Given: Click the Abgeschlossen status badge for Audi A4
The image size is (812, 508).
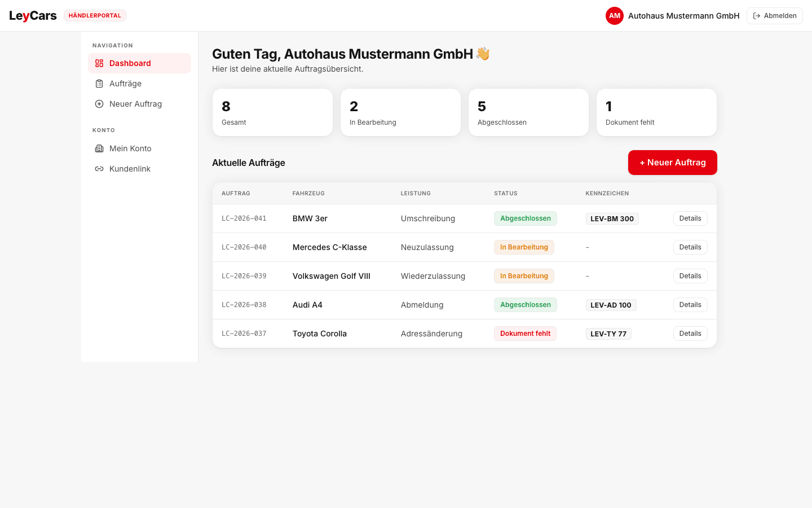Looking at the screenshot, I should [526, 305].
